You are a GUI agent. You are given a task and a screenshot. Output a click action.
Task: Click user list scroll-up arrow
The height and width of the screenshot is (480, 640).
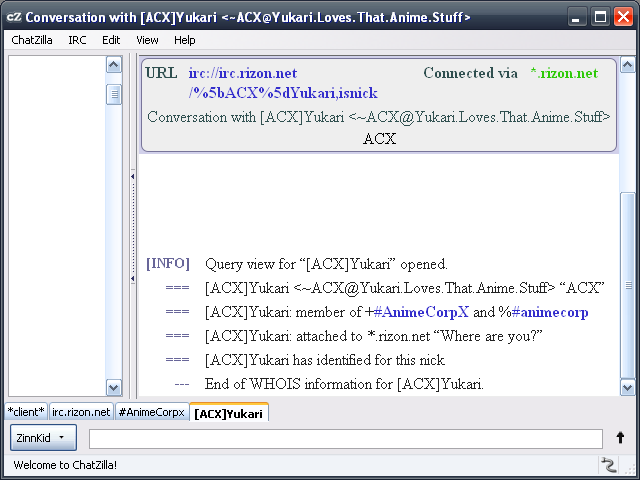(114, 66)
